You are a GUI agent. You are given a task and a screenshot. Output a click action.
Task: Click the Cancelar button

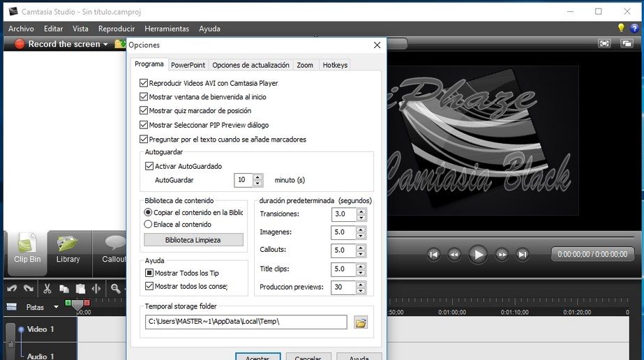[308, 357]
